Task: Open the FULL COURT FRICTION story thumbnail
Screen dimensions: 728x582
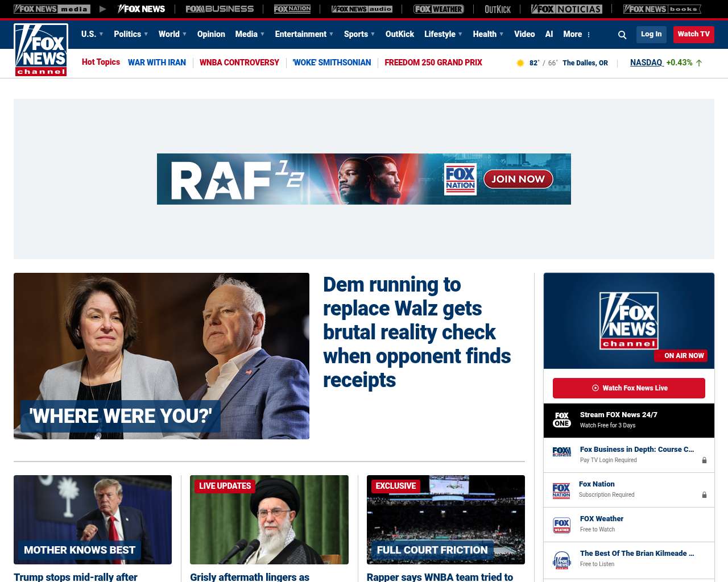Action: pyautogui.click(x=446, y=519)
